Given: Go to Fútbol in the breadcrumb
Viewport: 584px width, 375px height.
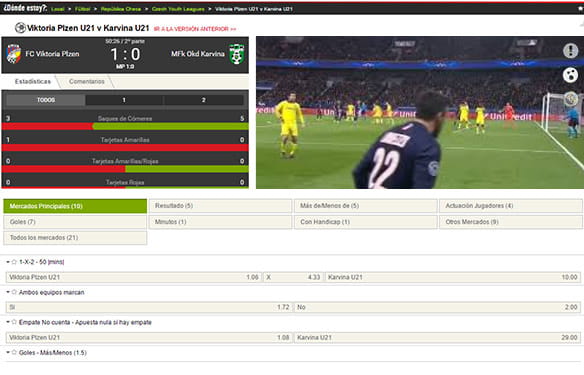Looking at the screenshot, I should 82,9.
